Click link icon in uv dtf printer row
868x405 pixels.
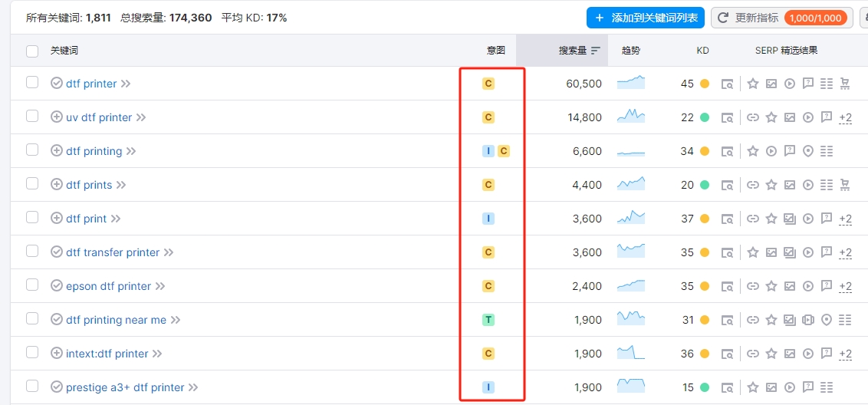pyautogui.click(x=753, y=117)
